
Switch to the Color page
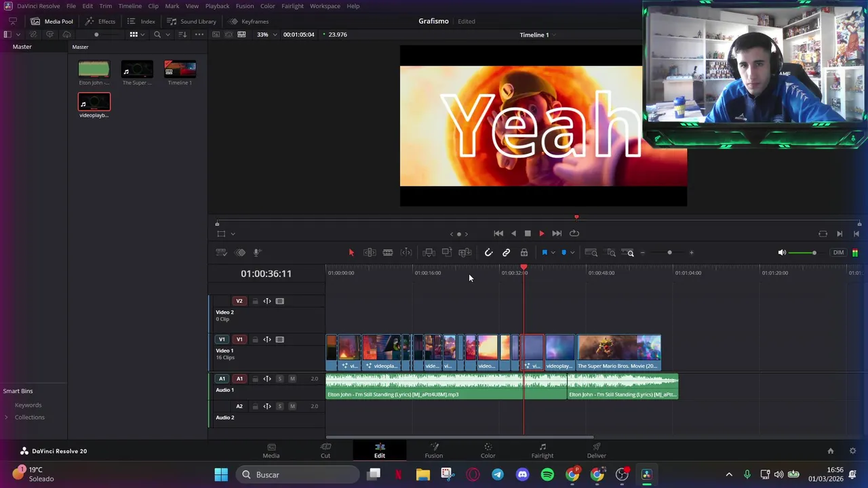click(488, 451)
